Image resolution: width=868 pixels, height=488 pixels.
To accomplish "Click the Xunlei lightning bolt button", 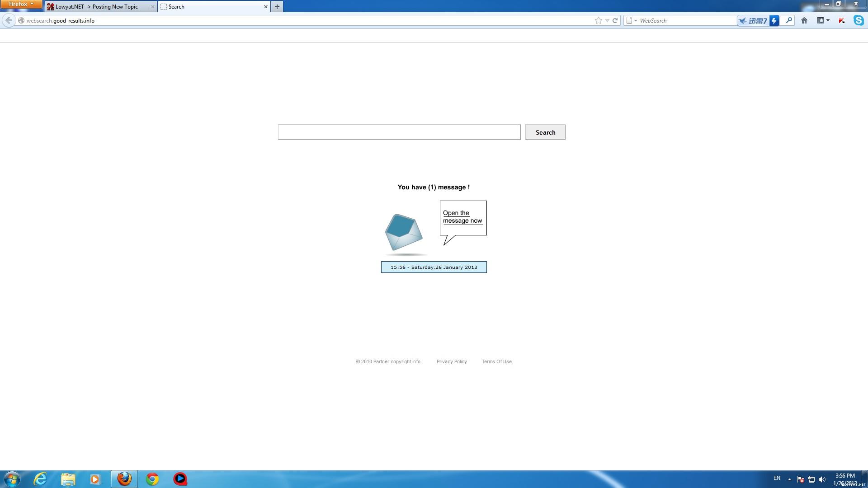I will click(774, 20).
